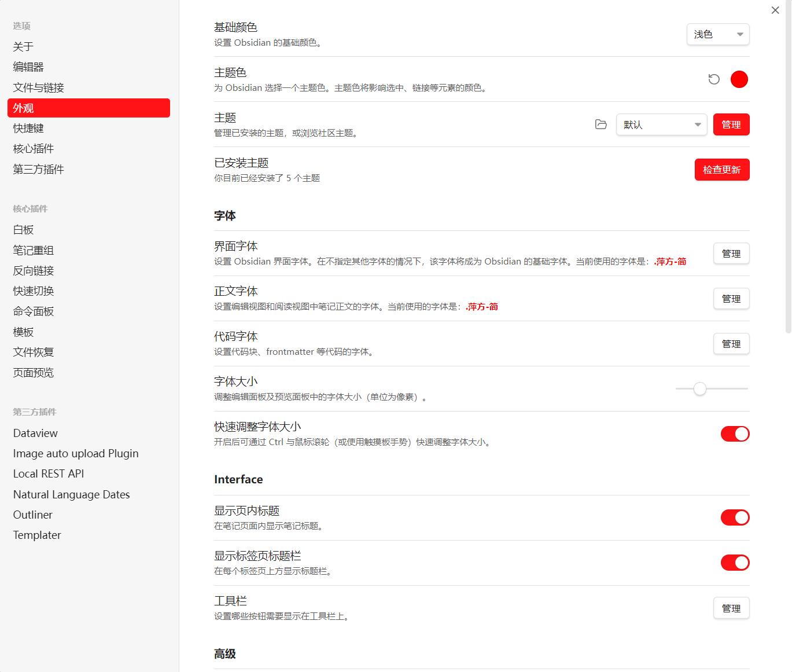
Task: Open Natural Language Dates settings
Action: pos(89,494)
